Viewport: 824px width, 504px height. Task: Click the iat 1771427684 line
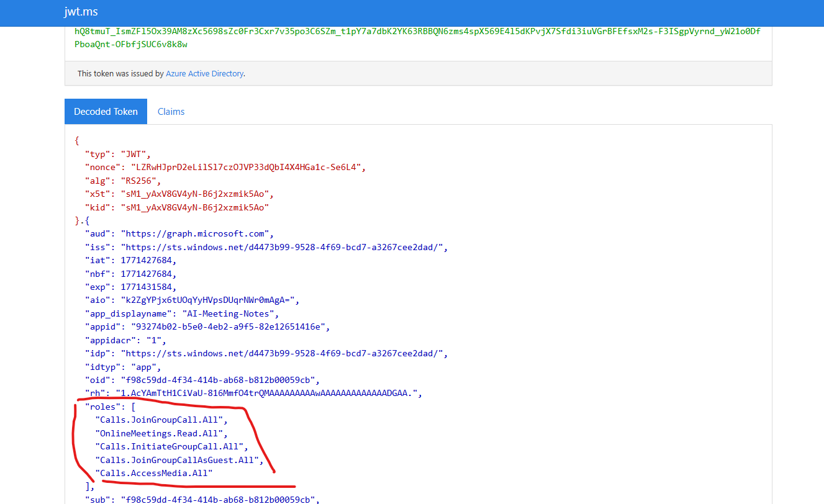coord(131,260)
